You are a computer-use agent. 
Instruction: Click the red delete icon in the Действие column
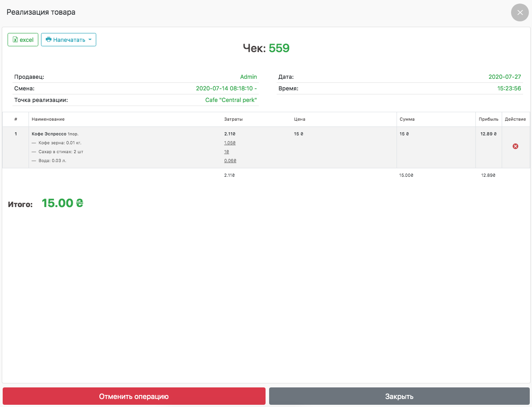pos(515,146)
